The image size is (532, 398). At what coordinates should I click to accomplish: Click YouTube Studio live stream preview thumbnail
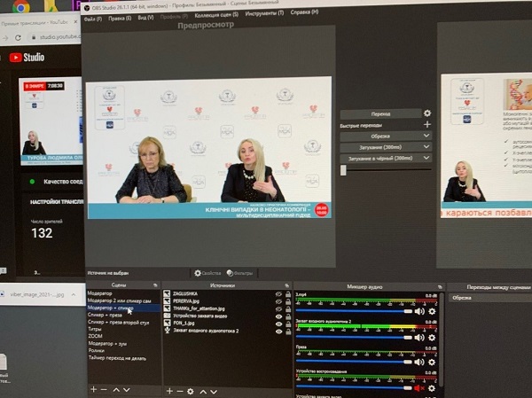[x=51, y=121]
